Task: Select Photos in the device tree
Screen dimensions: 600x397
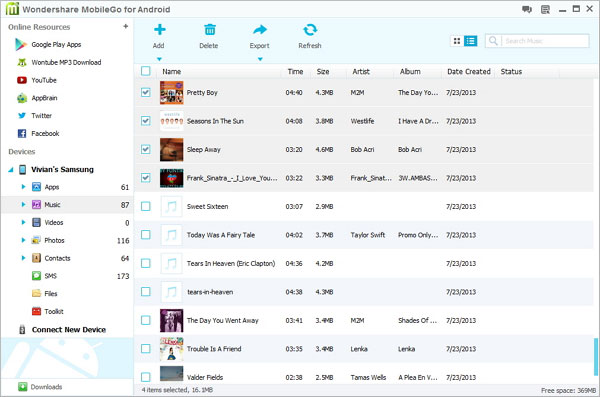Action: click(54, 240)
